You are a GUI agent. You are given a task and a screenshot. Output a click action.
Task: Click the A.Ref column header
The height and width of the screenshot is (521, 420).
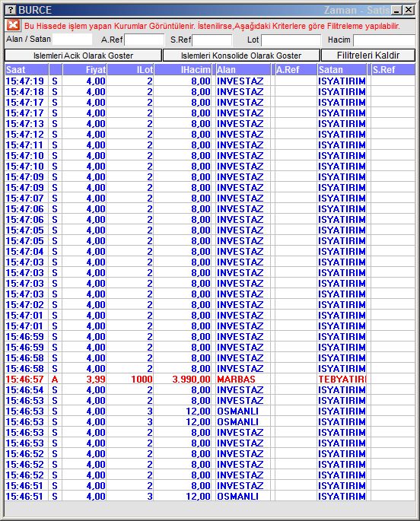(x=296, y=70)
